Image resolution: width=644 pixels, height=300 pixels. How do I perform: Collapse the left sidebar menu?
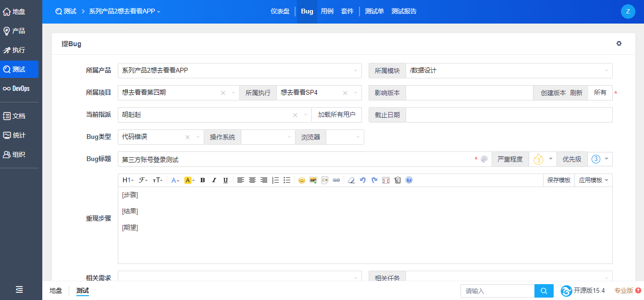[19, 289]
